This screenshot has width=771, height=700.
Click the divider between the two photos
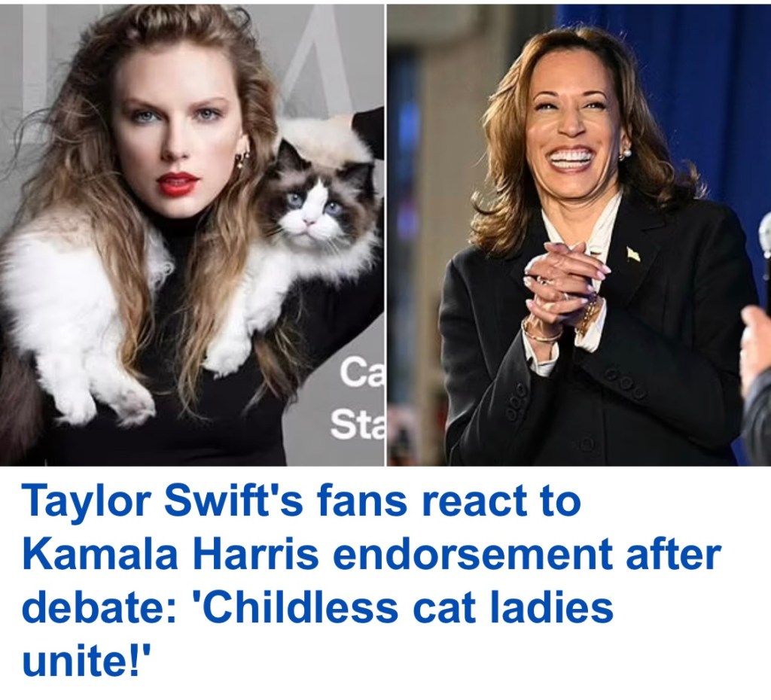(385, 235)
